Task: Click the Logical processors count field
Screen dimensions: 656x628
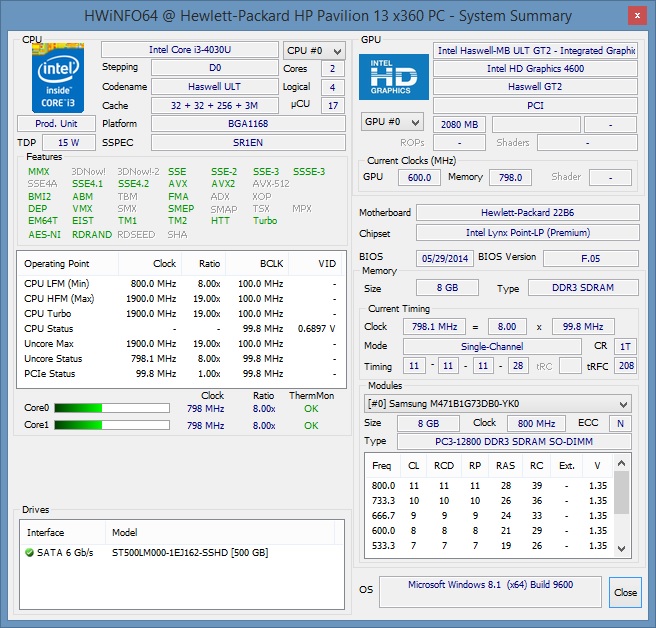Action: click(333, 87)
